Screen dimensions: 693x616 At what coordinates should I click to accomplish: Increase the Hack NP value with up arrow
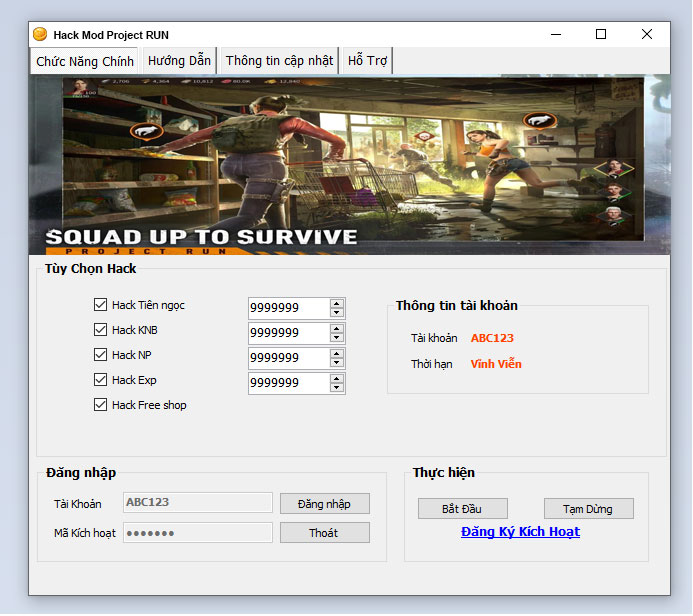point(337,354)
